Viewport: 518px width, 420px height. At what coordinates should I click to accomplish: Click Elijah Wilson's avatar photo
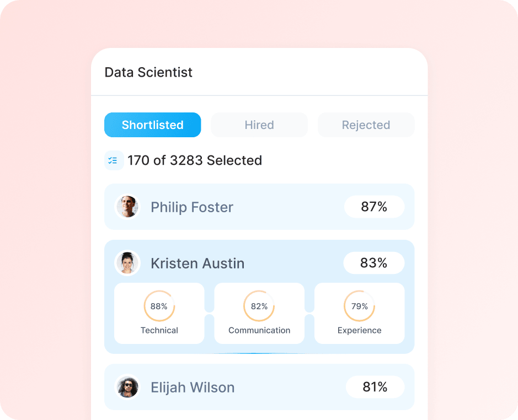coord(127,387)
